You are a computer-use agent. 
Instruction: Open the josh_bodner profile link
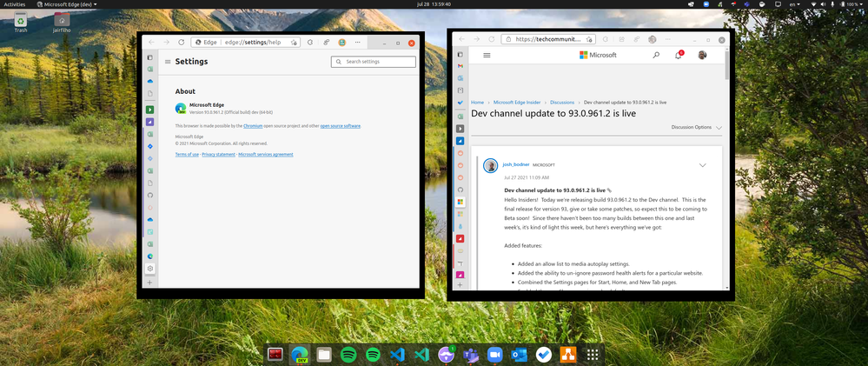516,164
